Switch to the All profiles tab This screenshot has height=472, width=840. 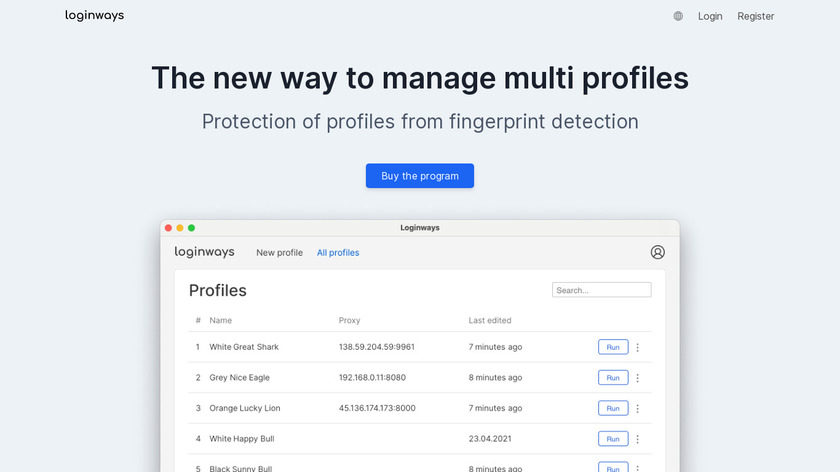tap(338, 252)
